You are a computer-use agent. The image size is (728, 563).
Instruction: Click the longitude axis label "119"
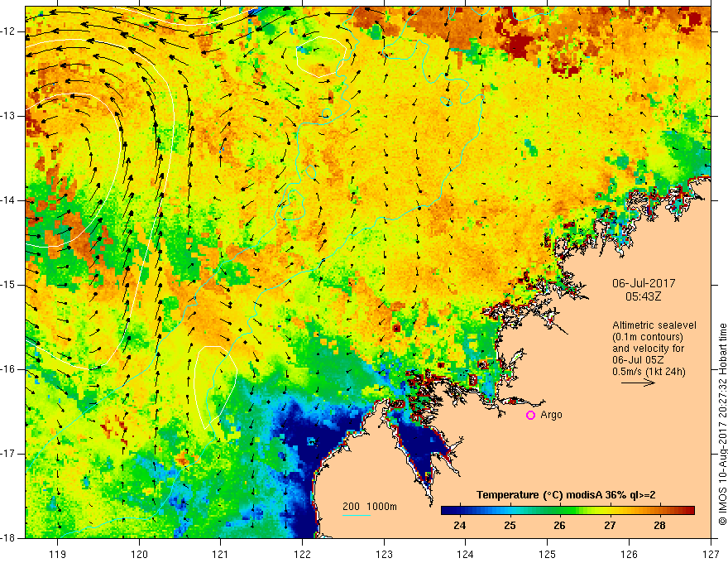click(58, 554)
